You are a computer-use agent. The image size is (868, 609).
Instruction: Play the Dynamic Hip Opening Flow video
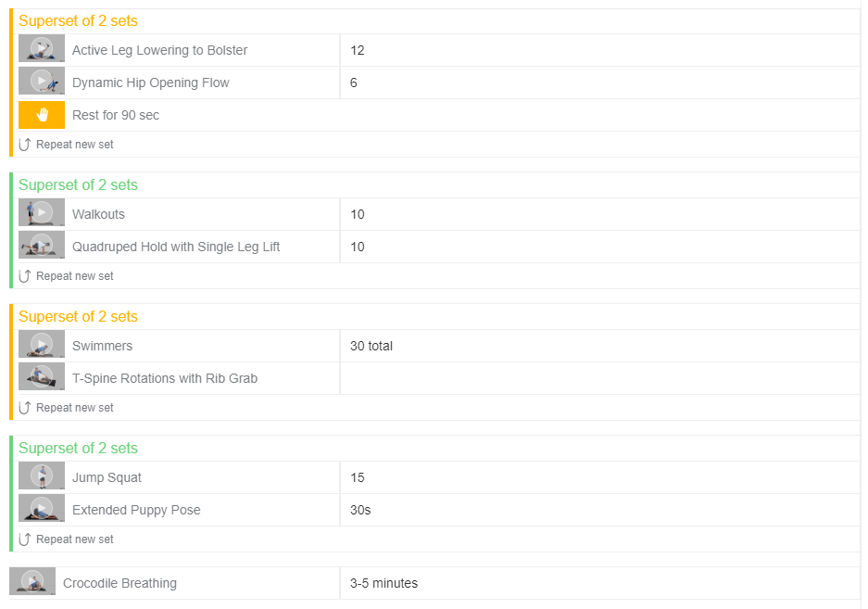click(x=42, y=82)
